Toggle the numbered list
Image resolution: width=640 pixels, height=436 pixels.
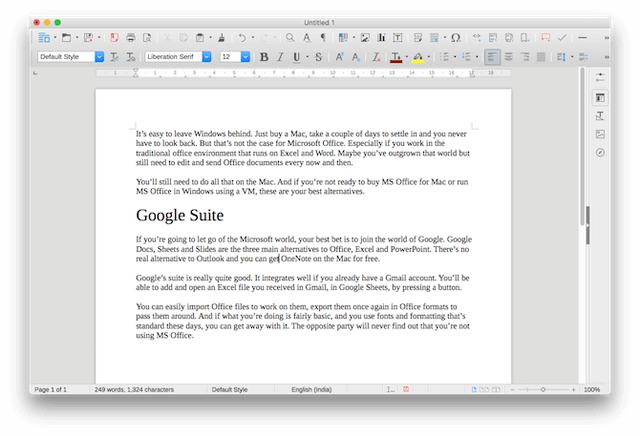coord(467,57)
